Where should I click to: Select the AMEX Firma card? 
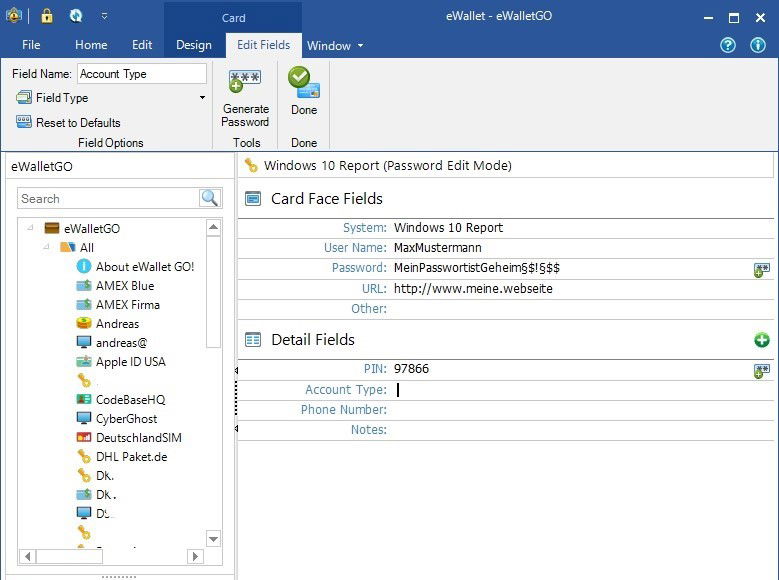(x=128, y=305)
